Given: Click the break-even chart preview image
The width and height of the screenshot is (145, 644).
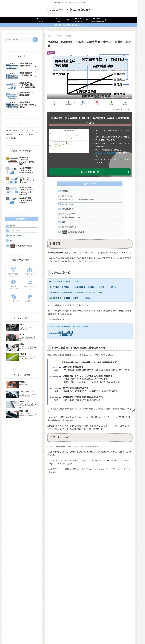Looking at the screenshot, I should (69, 141).
